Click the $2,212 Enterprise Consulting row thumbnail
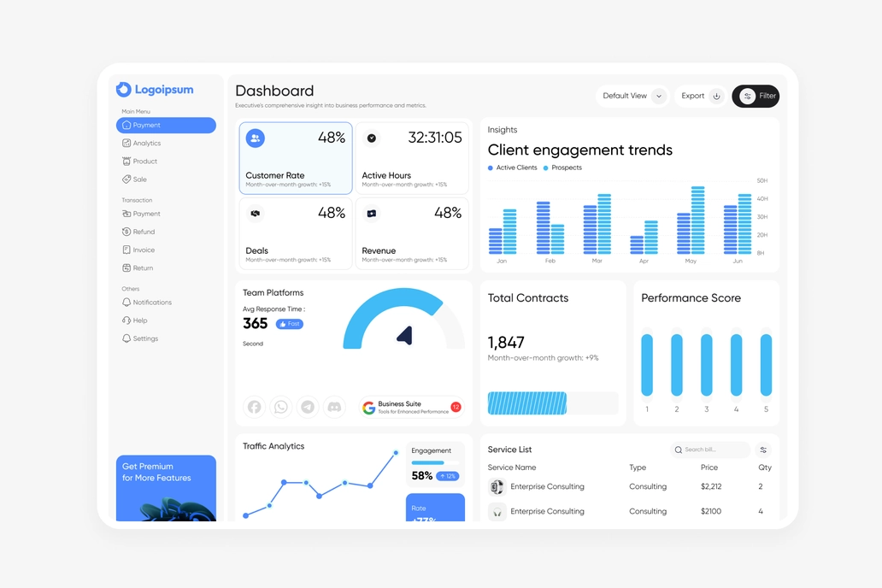Screen dimensions: 882x588 (x=497, y=486)
